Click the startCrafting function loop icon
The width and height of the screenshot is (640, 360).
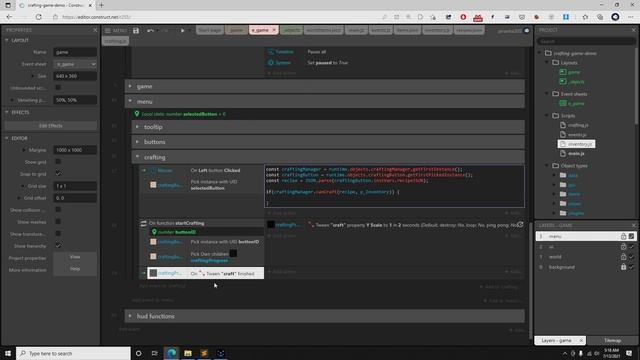[144, 223]
